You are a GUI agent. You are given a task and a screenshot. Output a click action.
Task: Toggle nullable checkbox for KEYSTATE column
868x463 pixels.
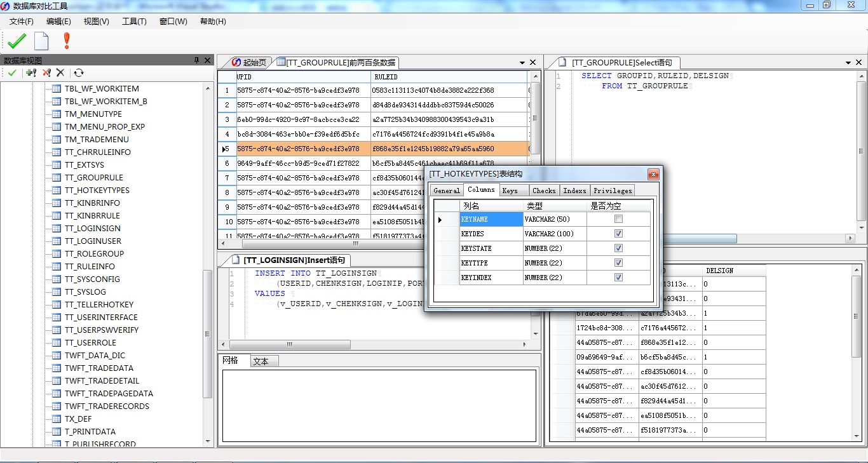click(x=618, y=248)
